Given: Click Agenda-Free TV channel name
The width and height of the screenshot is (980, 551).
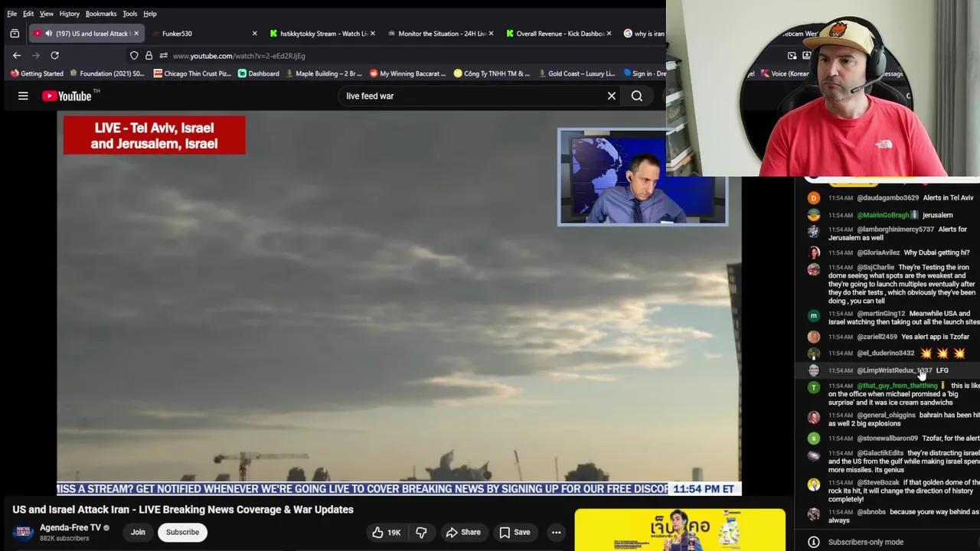Looking at the screenshot, I should [x=70, y=527].
